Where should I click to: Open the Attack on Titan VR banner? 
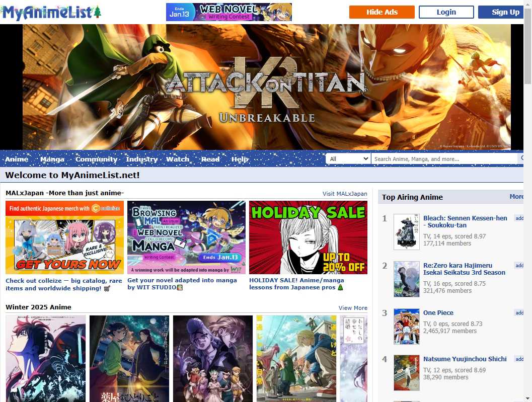[x=266, y=87]
